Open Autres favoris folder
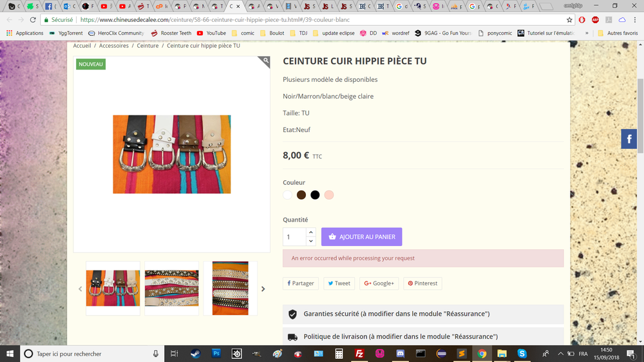The height and width of the screenshot is (362, 644). click(618, 33)
